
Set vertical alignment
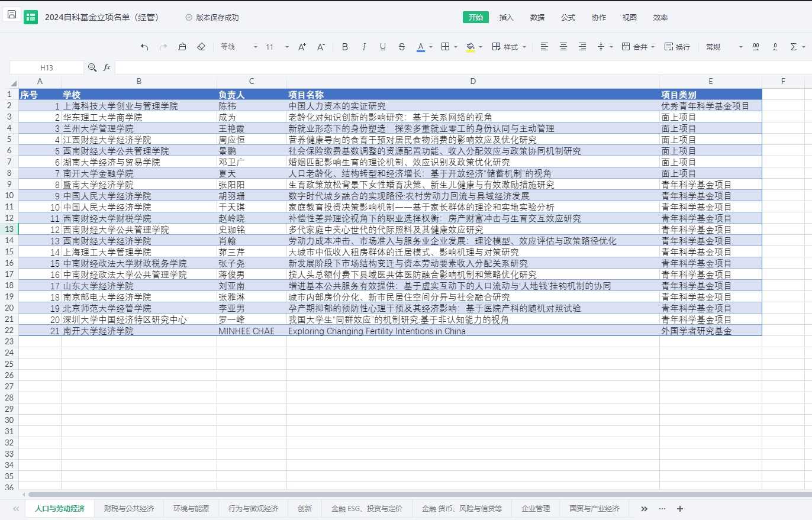(x=601, y=47)
